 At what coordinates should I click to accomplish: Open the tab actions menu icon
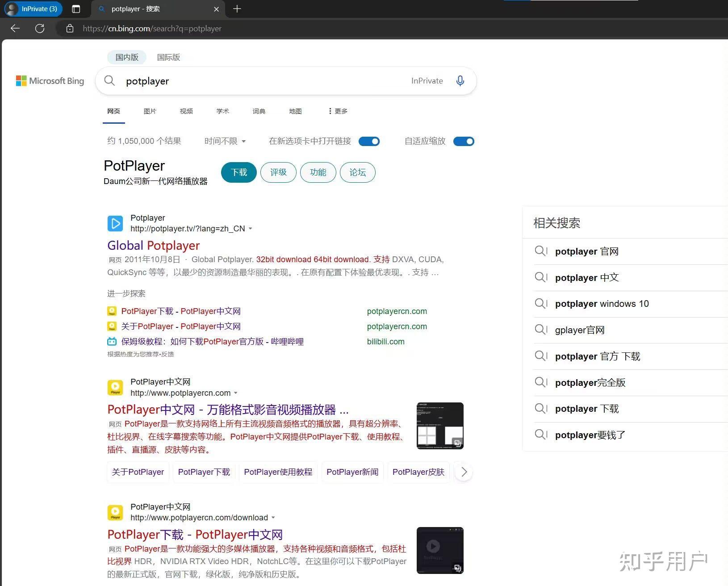tap(76, 9)
